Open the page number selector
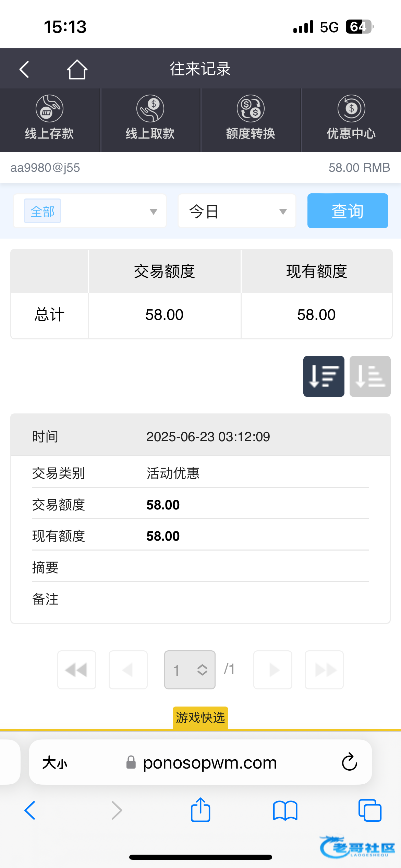Screen dimensions: 401x868 (x=190, y=670)
